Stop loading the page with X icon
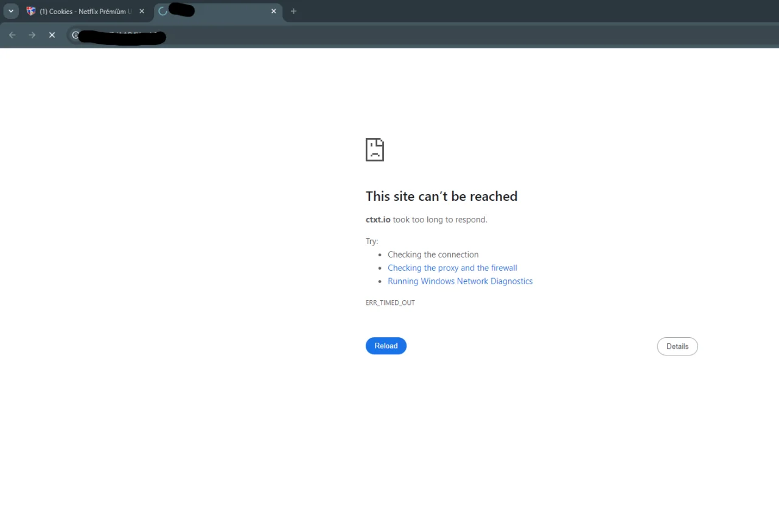This screenshot has height=532, width=779. coord(52,35)
